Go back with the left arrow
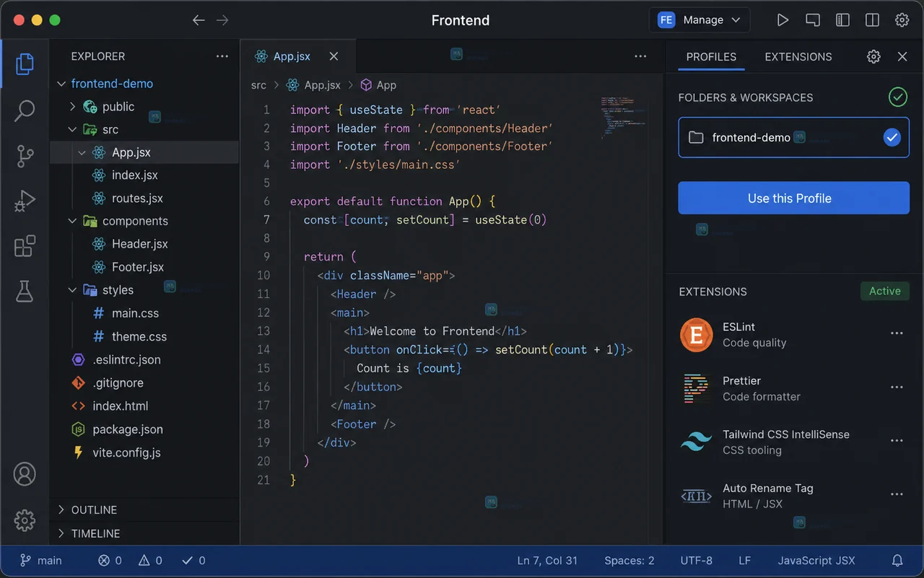Viewport: 924px width, 578px height. tap(199, 20)
